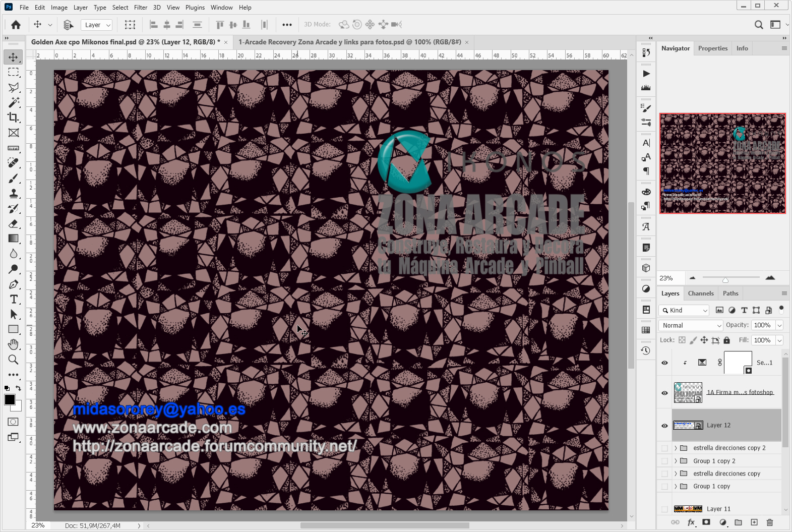Select the Crop tool

(x=14, y=117)
